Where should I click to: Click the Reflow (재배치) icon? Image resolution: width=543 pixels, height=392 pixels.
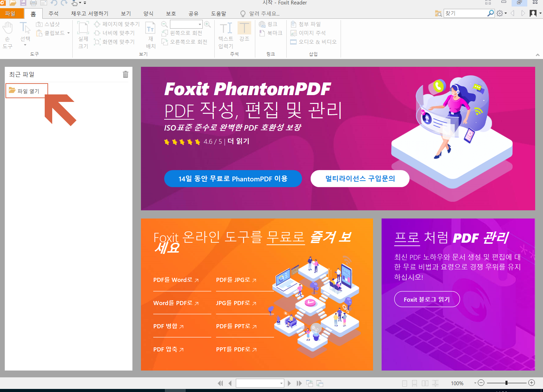click(151, 35)
